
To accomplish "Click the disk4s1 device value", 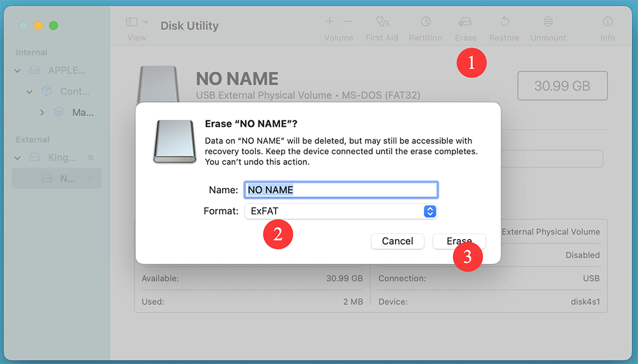I will coord(585,302).
